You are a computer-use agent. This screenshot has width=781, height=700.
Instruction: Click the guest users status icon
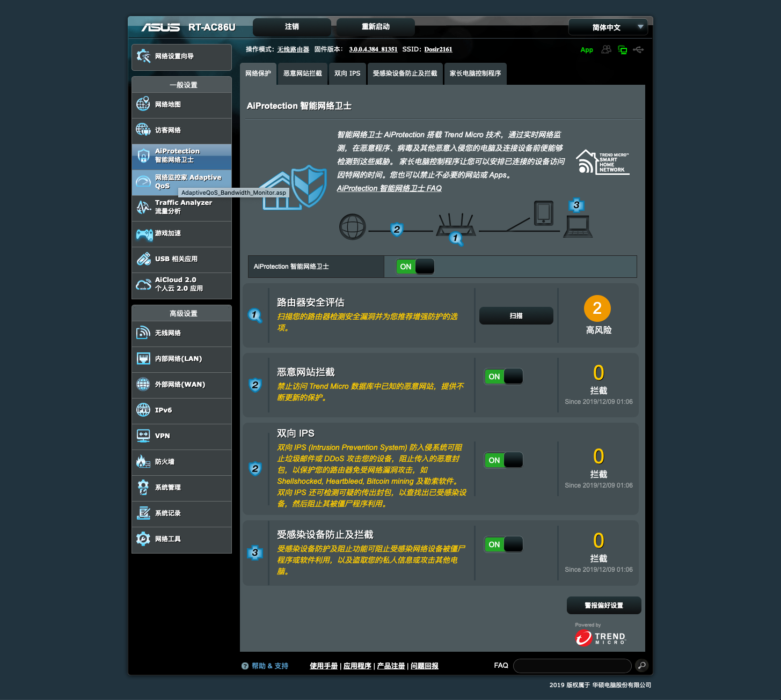click(606, 49)
